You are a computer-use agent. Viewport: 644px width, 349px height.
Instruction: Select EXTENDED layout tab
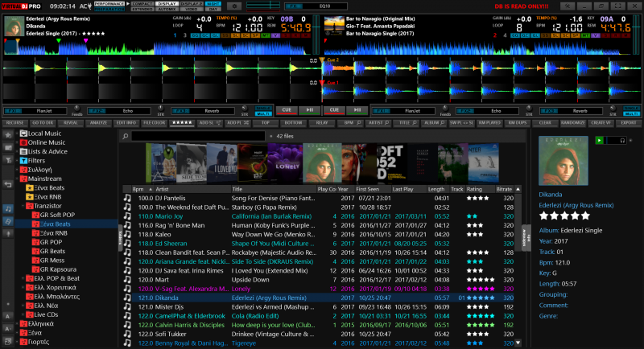click(x=142, y=9)
